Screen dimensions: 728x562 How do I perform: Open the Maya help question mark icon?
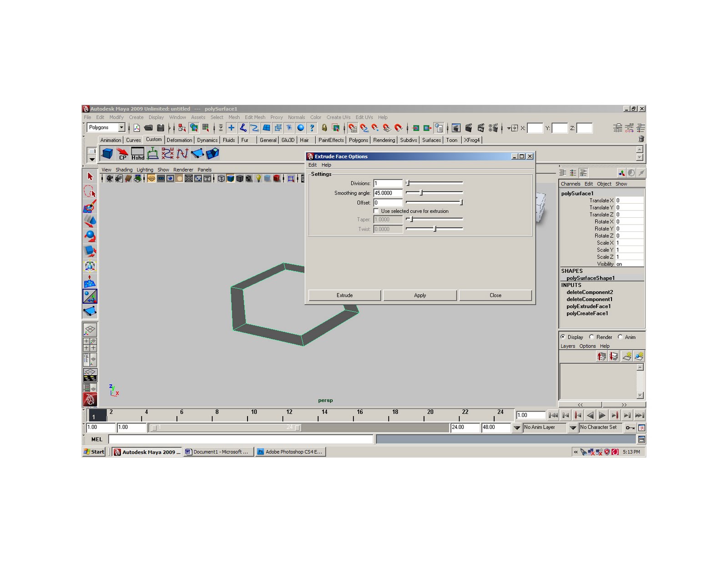point(312,128)
